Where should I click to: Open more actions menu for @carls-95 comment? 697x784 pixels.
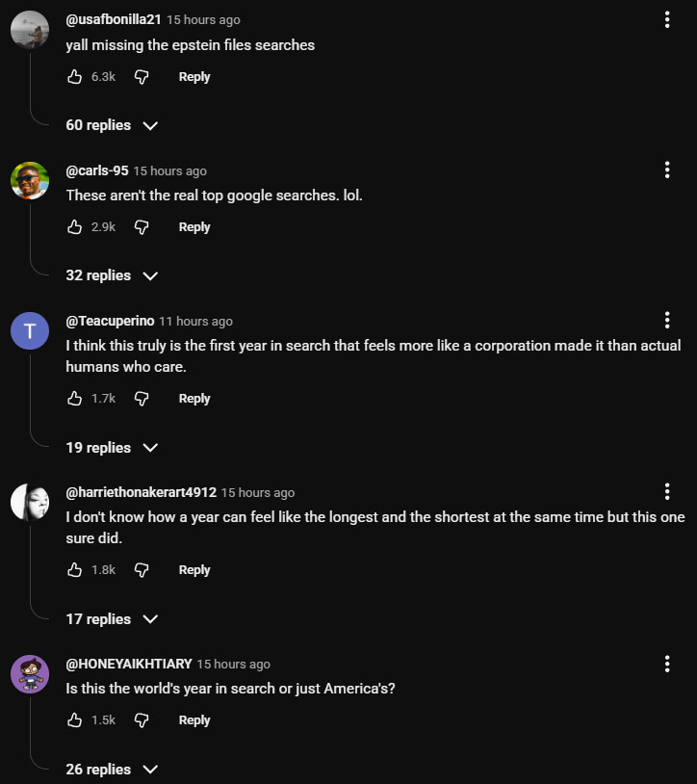click(667, 170)
